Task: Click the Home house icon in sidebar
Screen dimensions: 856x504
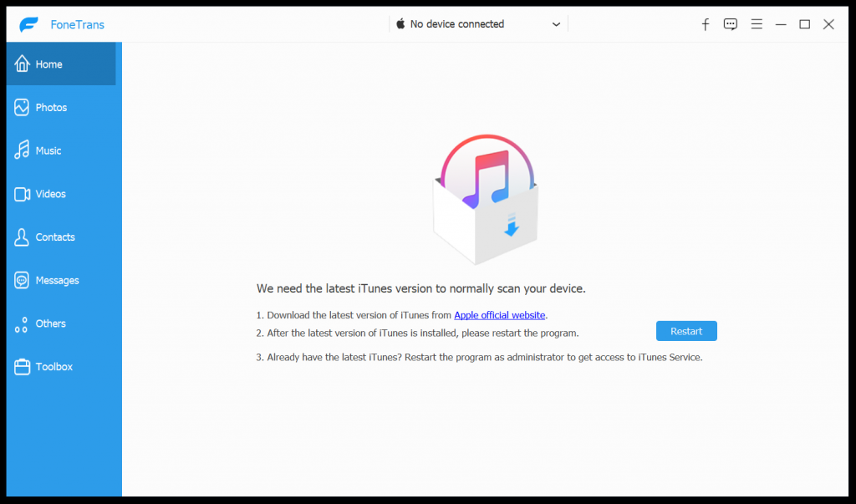Action: click(x=22, y=64)
